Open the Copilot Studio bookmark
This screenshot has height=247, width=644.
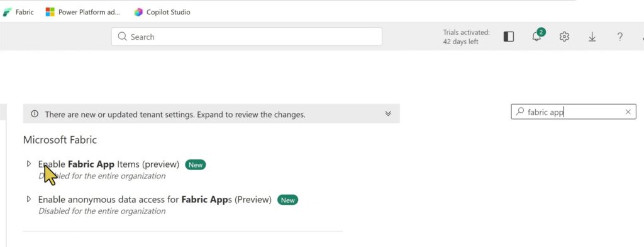[163, 13]
